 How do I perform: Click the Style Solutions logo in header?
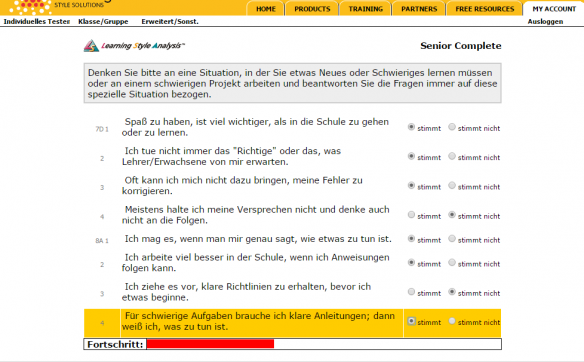click(56, 6)
